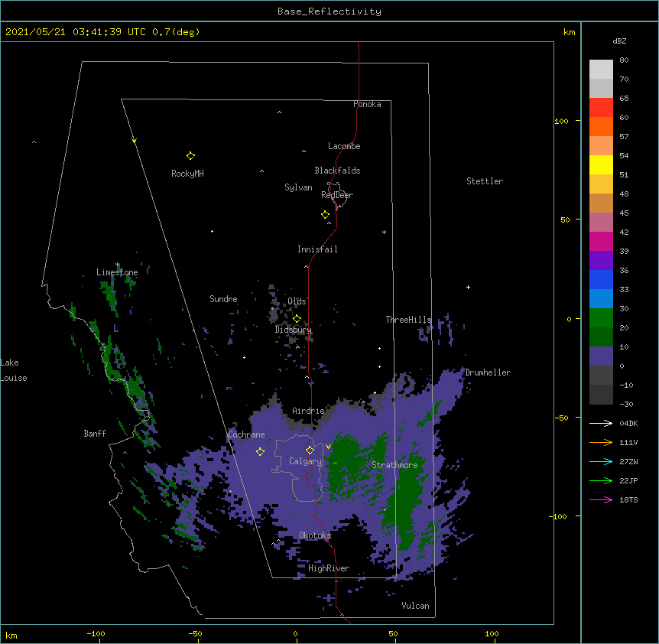Click the Limestone label
The width and height of the screenshot is (659, 644).
[117, 272]
